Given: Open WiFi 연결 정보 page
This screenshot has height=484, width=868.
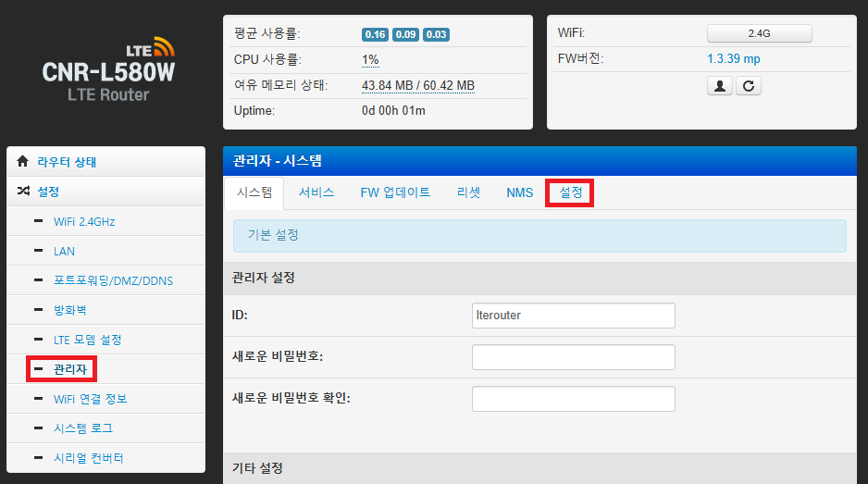Looking at the screenshot, I should click(91, 399).
